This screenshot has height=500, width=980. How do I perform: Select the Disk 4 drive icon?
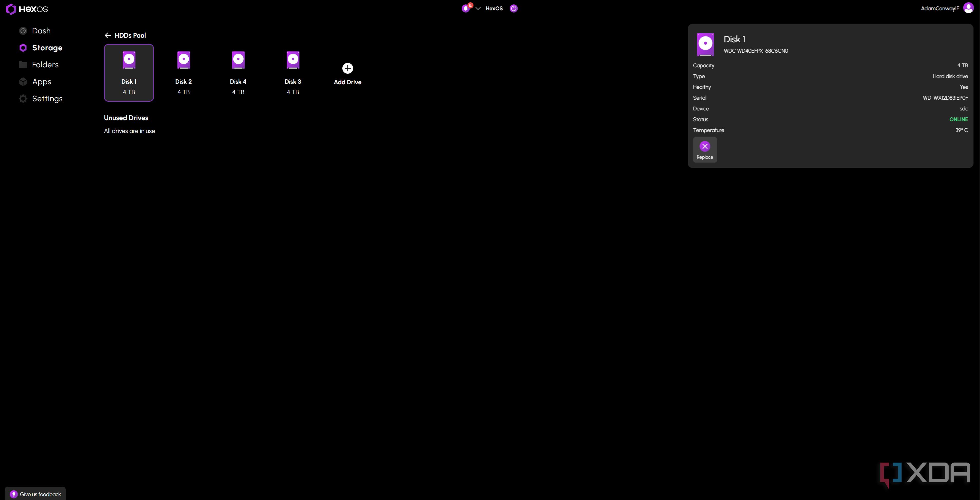(x=239, y=60)
